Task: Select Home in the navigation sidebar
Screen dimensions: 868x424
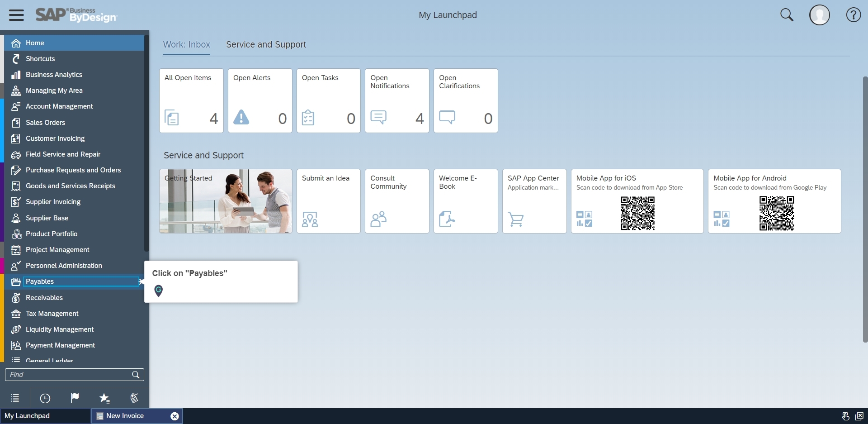Action: click(x=74, y=43)
